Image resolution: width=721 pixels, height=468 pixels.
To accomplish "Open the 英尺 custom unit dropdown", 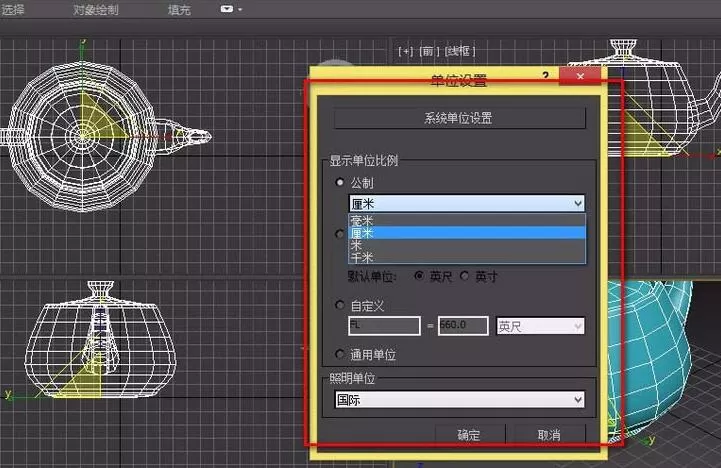I will click(540, 326).
